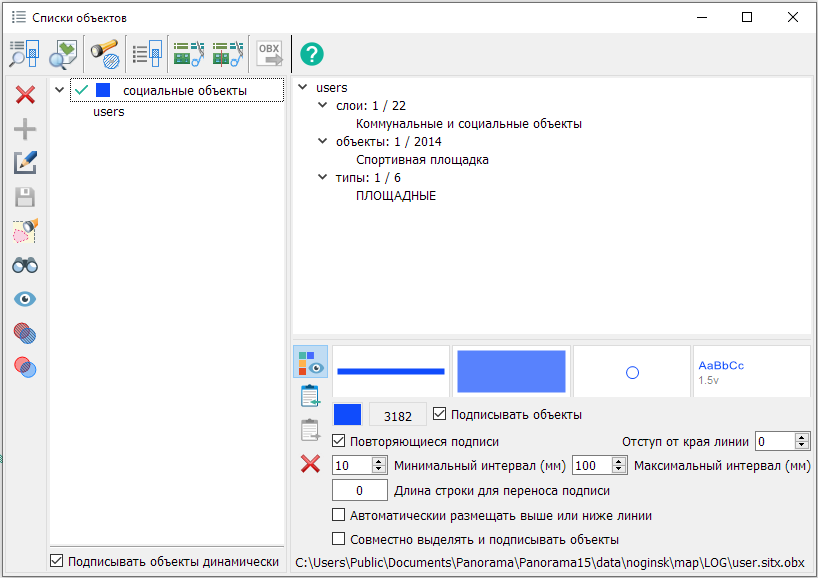This screenshot has height=578, width=818.
Task: Check "Совместно выделять и подписывать объекты"
Action: point(339,539)
